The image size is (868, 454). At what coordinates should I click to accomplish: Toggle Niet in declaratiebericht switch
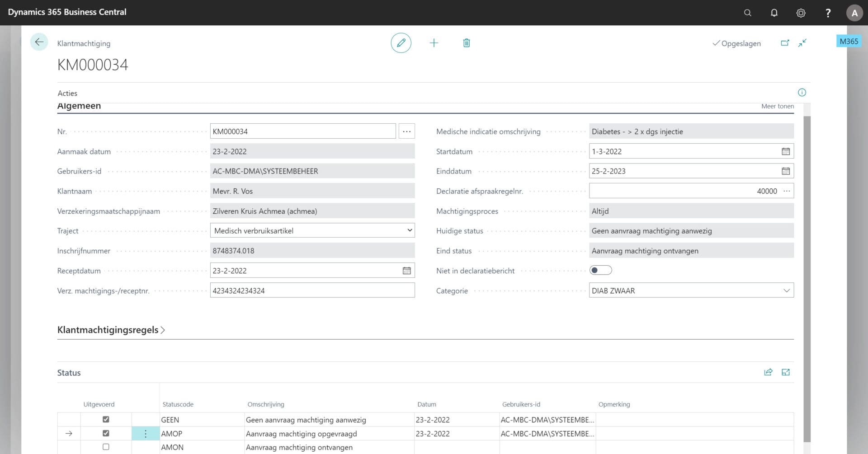tap(601, 270)
